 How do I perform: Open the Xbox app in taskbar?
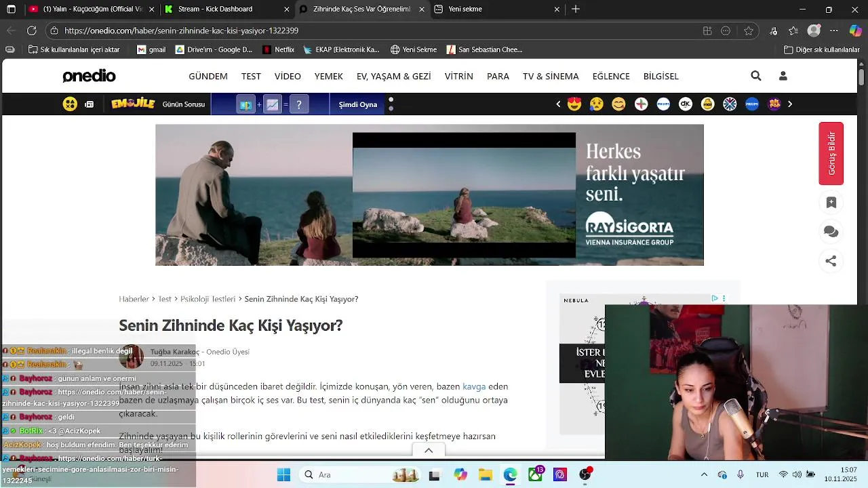535,474
